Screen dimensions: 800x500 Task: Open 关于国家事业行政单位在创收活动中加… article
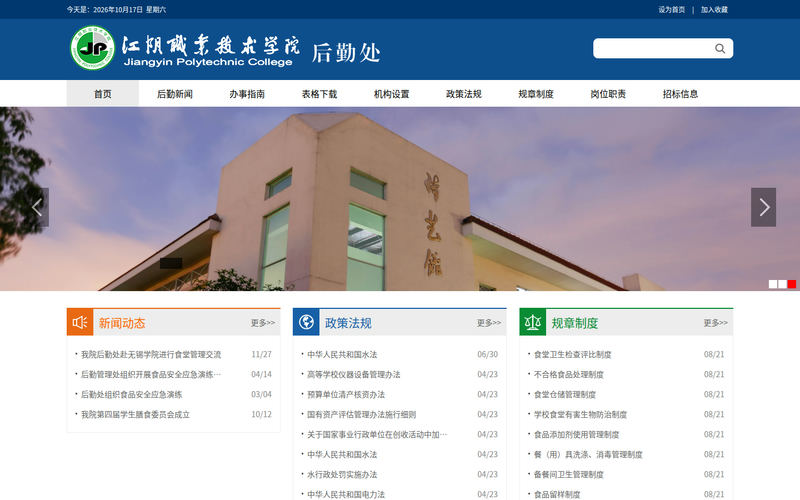pos(377,435)
